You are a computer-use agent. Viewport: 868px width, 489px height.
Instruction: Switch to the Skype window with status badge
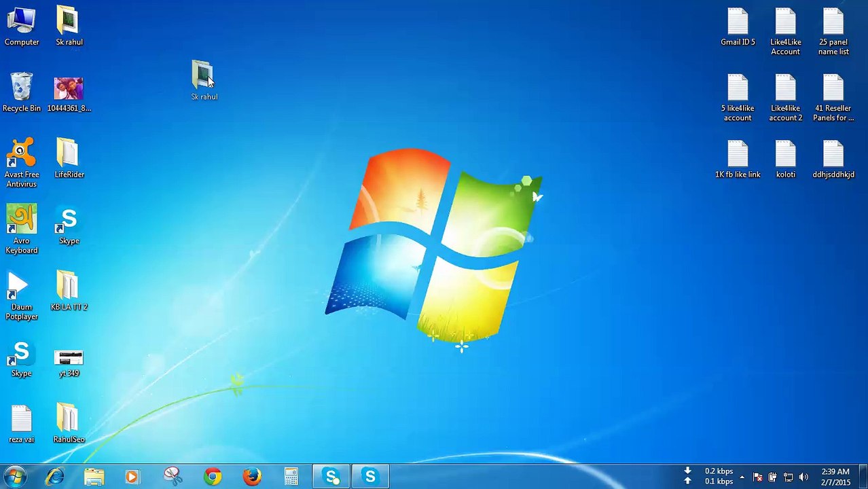(331, 477)
